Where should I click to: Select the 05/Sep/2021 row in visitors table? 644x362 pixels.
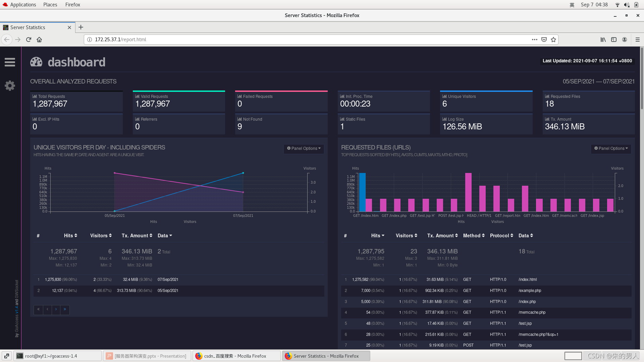click(179, 291)
